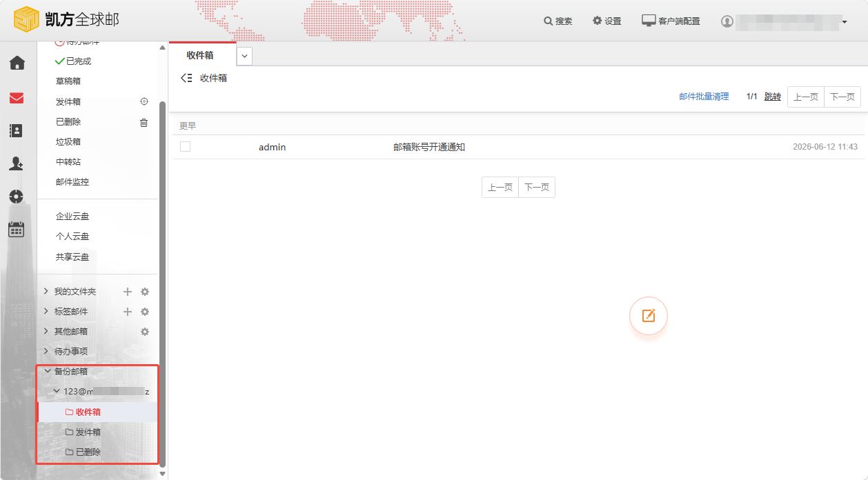
Task: Click the 2026-06-12 11:43 timestamp
Action: pyautogui.click(x=825, y=147)
